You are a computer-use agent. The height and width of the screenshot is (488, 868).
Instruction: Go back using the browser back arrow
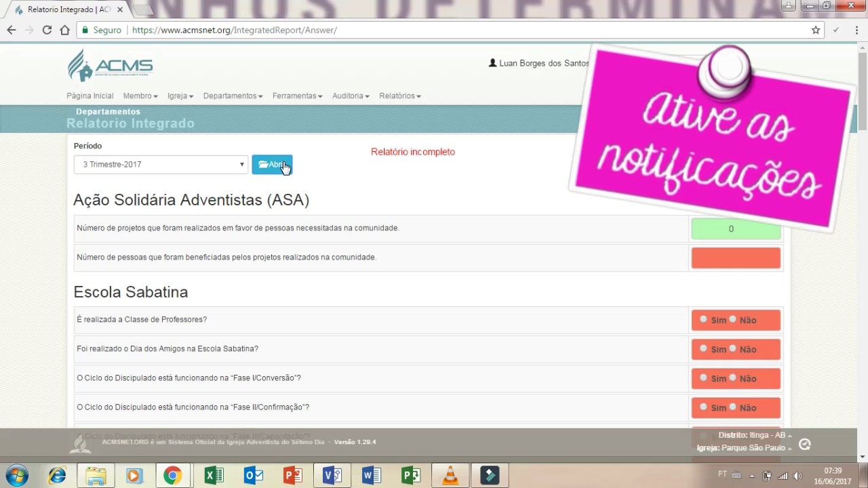(x=11, y=30)
